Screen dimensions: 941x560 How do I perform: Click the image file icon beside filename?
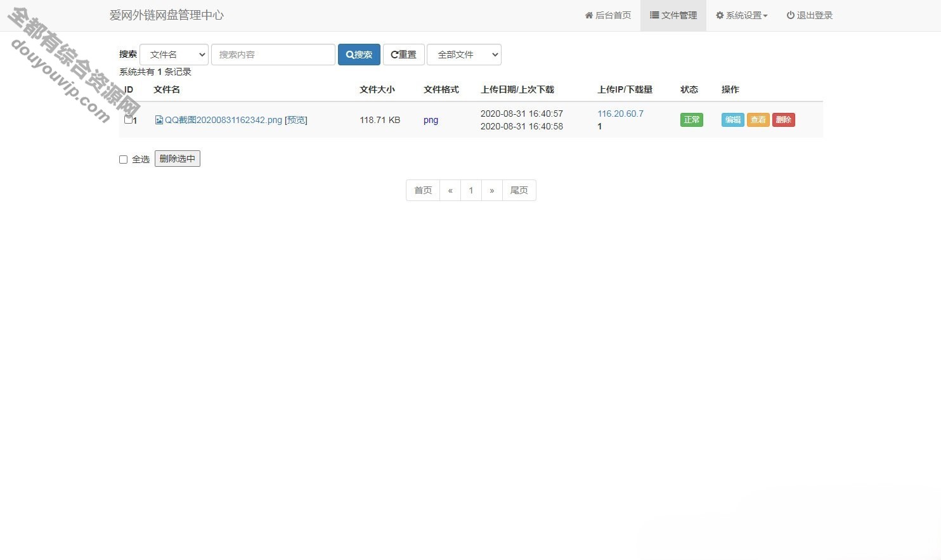click(x=159, y=120)
